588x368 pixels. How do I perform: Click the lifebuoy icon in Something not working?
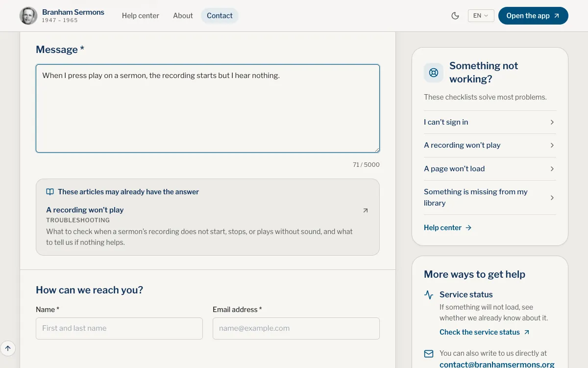434,73
